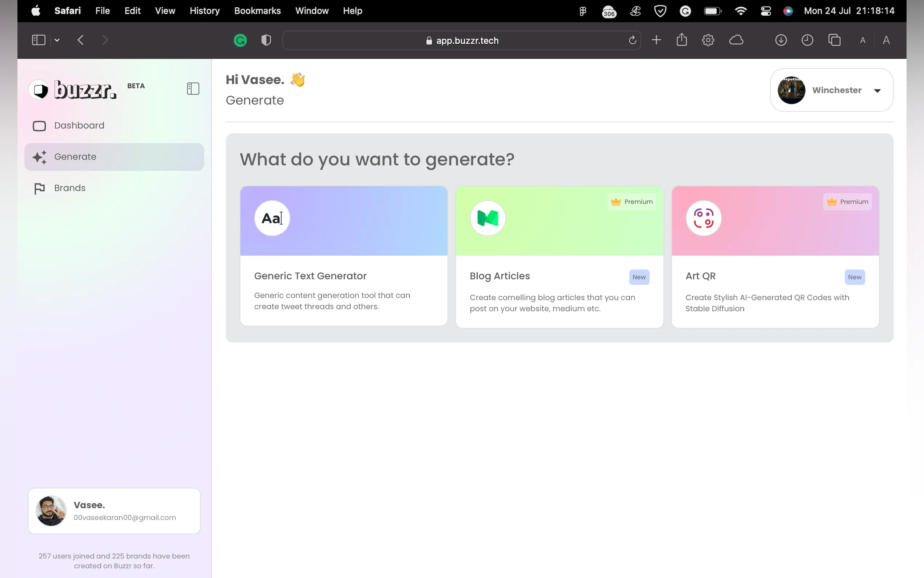Toggle Safari's sidebar button
The image size is (924, 578).
coord(39,40)
